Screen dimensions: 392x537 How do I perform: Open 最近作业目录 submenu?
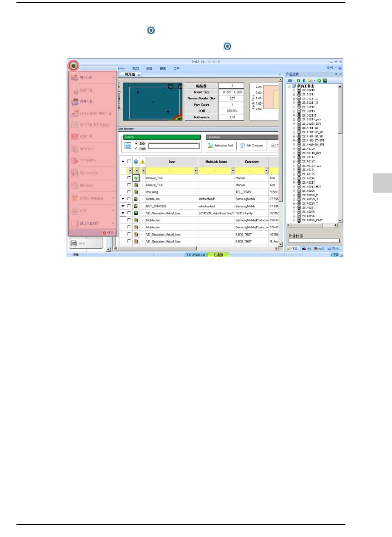coord(92,223)
